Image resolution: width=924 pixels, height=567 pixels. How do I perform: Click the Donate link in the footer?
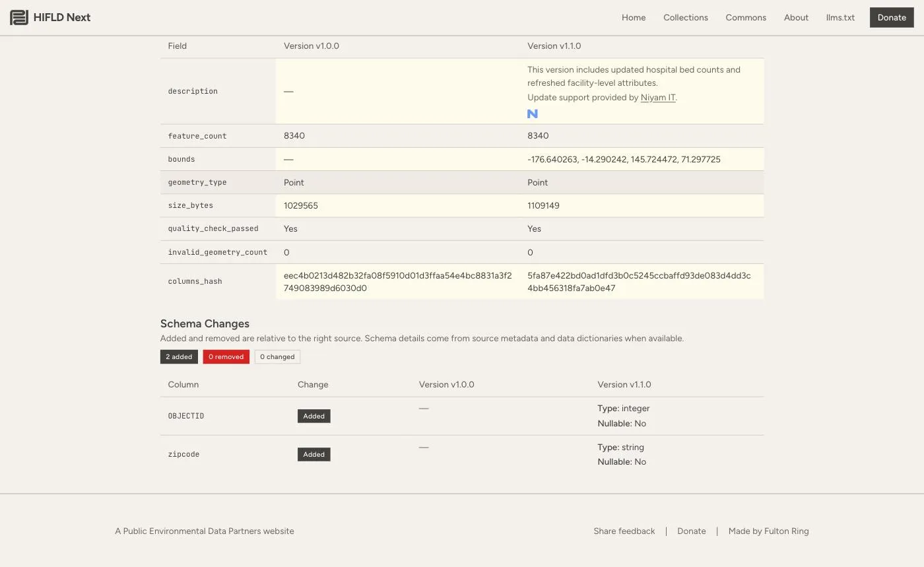(x=692, y=531)
